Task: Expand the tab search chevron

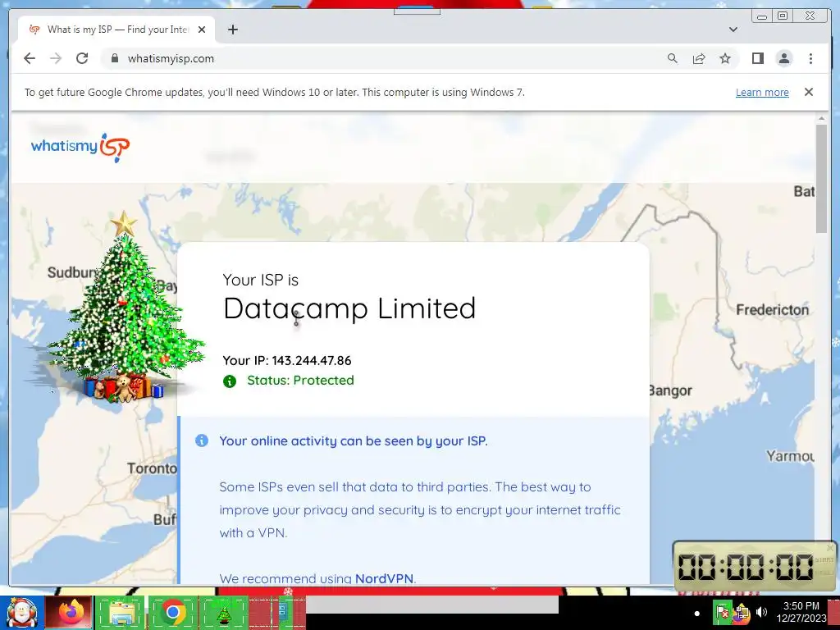Action: (x=733, y=30)
